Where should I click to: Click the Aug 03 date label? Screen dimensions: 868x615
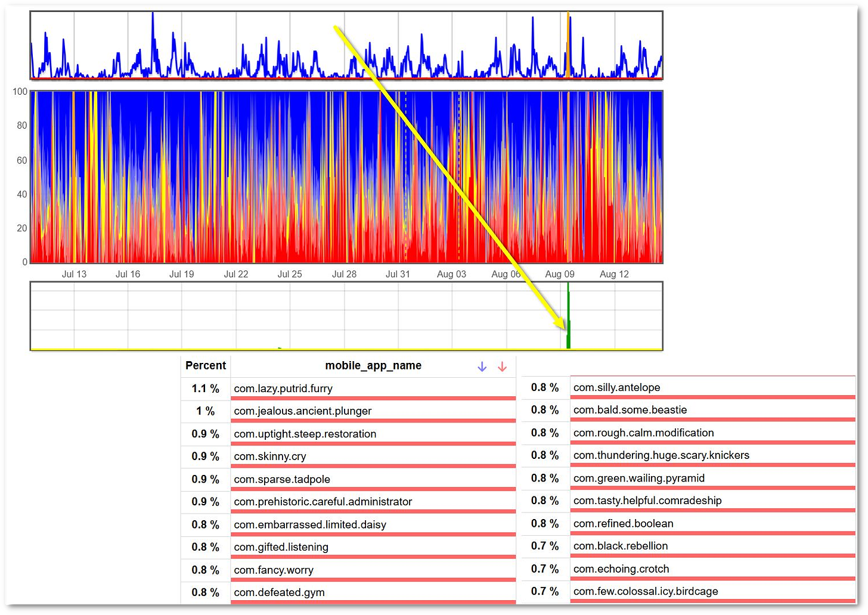[x=451, y=274]
